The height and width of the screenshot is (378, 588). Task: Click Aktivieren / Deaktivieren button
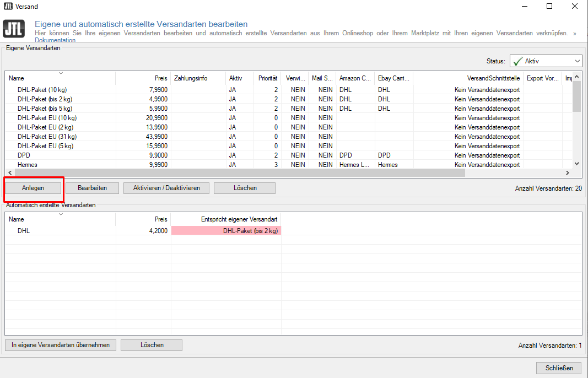click(166, 188)
